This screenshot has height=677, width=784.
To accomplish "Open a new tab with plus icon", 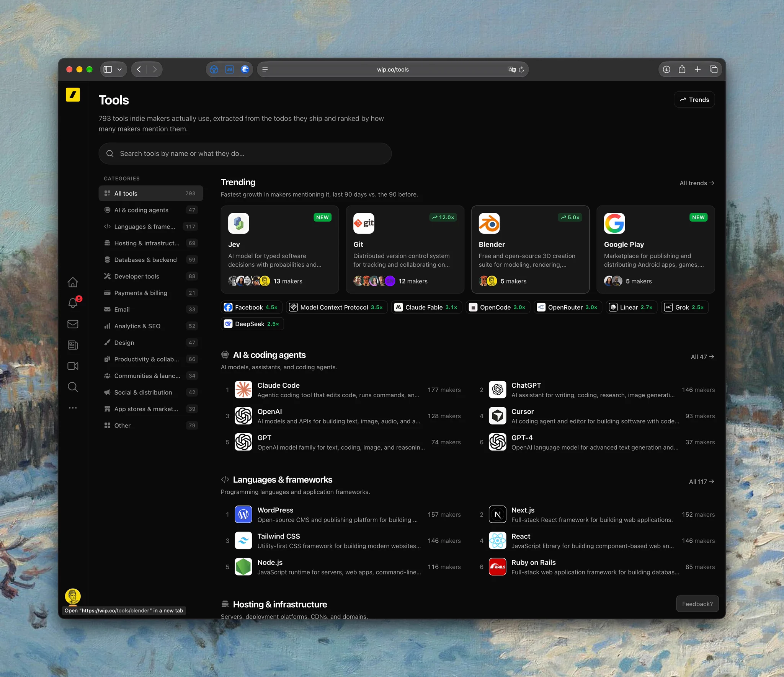I will (697, 69).
